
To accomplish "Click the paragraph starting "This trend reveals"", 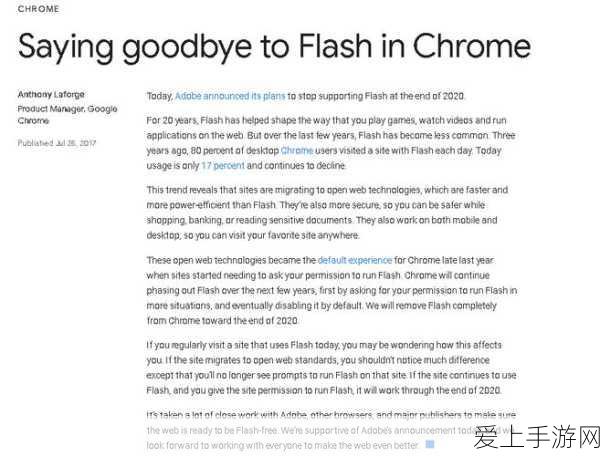I will [328, 212].
